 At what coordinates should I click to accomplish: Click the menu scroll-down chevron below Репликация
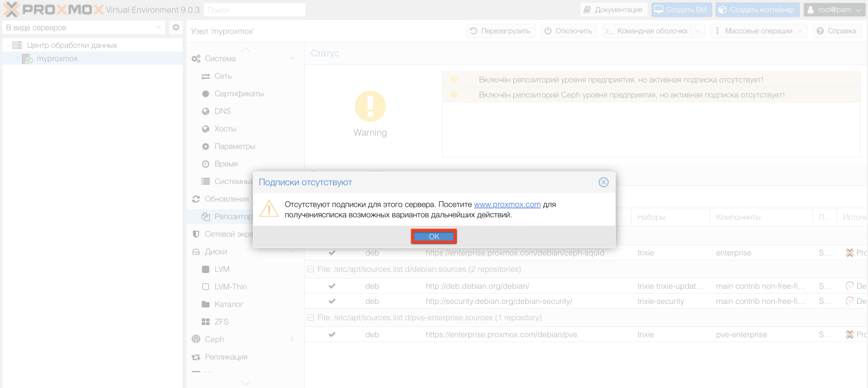click(x=246, y=383)
